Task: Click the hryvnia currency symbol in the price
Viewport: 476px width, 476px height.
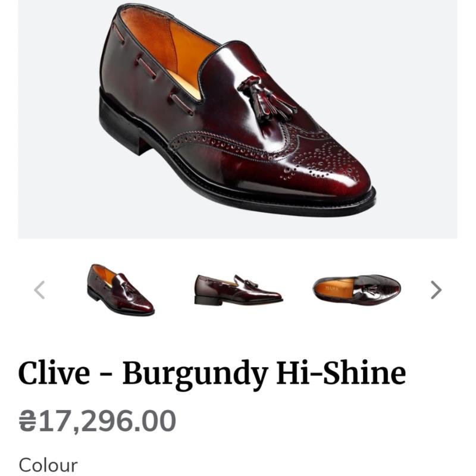Action: pos(27,421)
